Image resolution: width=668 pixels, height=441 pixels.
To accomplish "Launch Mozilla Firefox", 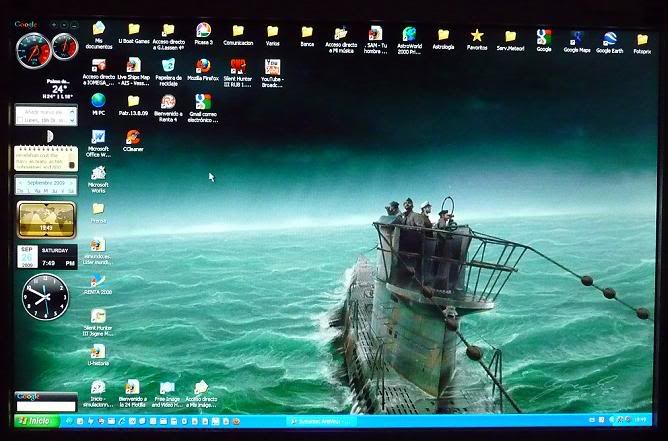I will coord(203,70).
